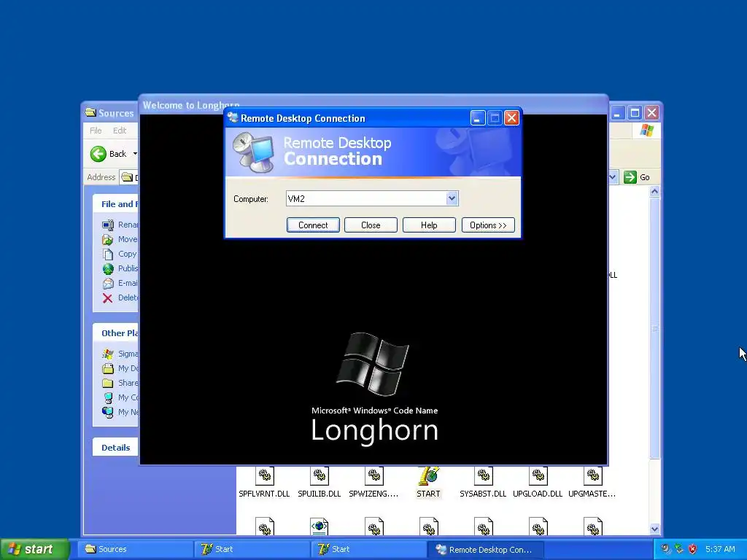
Task: Select the START application icon
Action: 428,475
